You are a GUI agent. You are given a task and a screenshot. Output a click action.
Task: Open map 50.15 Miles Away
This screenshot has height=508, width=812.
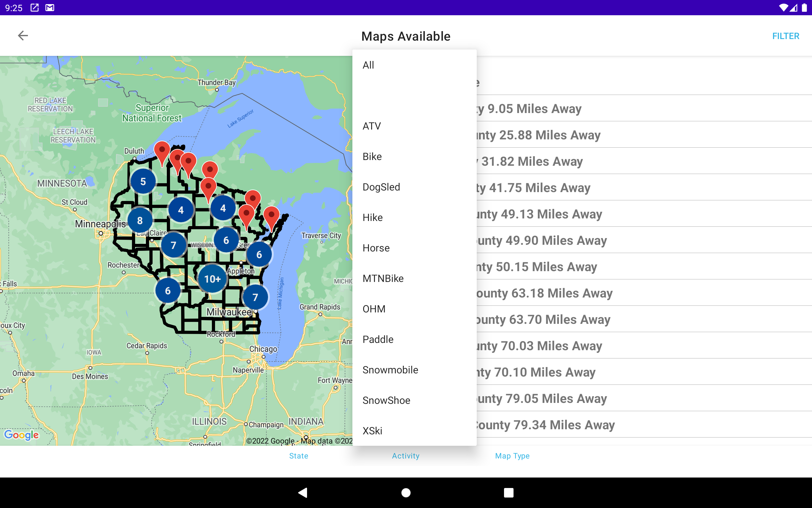pos(644,267)
